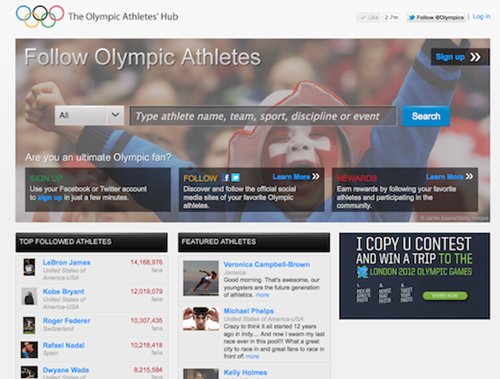
Task: Click the London 2012 logo in the contest banner
Action: click(362, 272)
